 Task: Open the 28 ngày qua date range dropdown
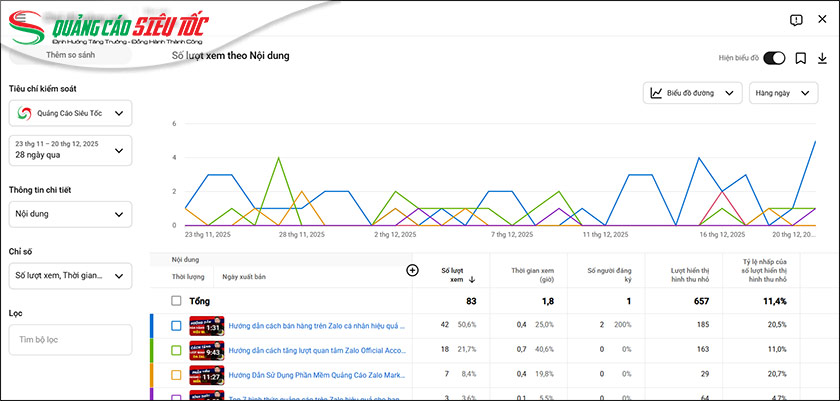tap(70, 150)
